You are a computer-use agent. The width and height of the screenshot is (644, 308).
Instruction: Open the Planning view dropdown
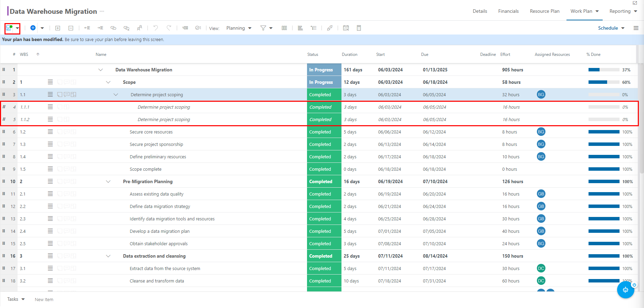tap(239, 28)
